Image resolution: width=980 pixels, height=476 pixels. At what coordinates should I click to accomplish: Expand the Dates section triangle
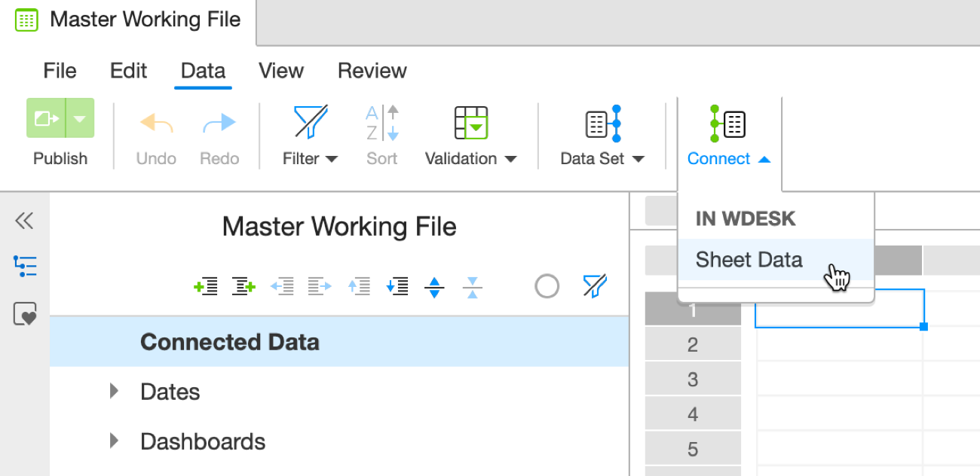pyautogui.click(x=114, y=391)
